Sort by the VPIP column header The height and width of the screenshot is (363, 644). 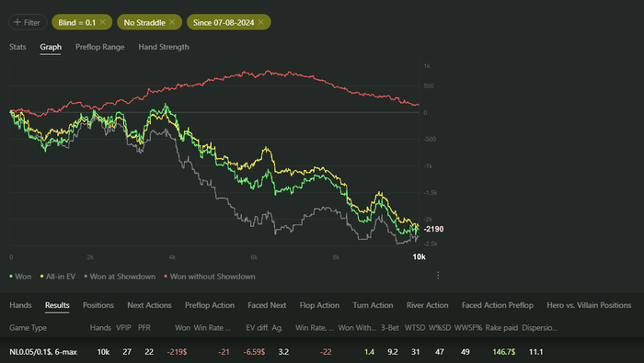click(123, 328)
